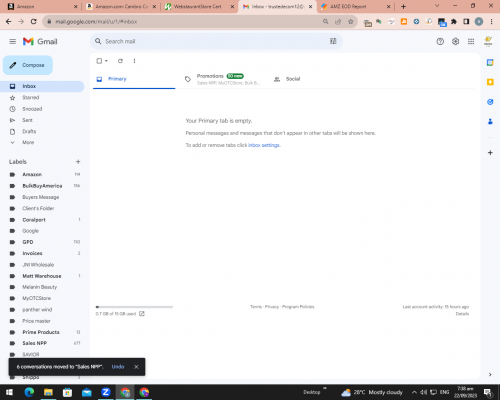Open the Privacy link
The width and height of the screenshot is (500, 400).
(x=272, y=307)
